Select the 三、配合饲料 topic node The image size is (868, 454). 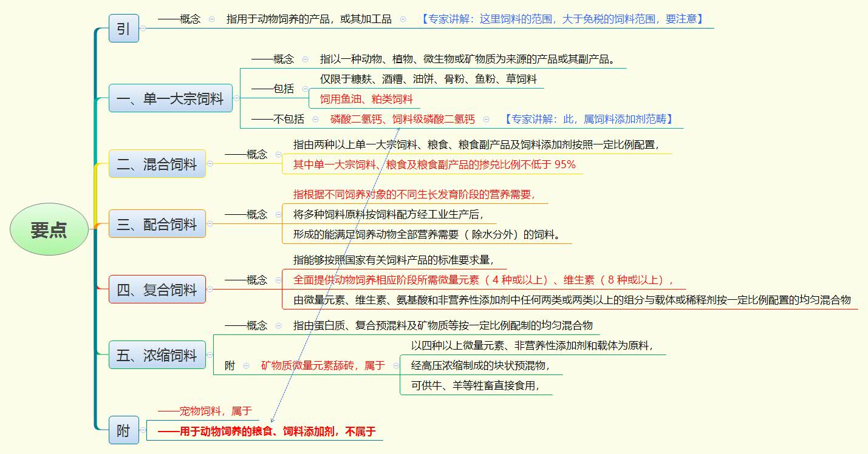(x=157, y=223)
